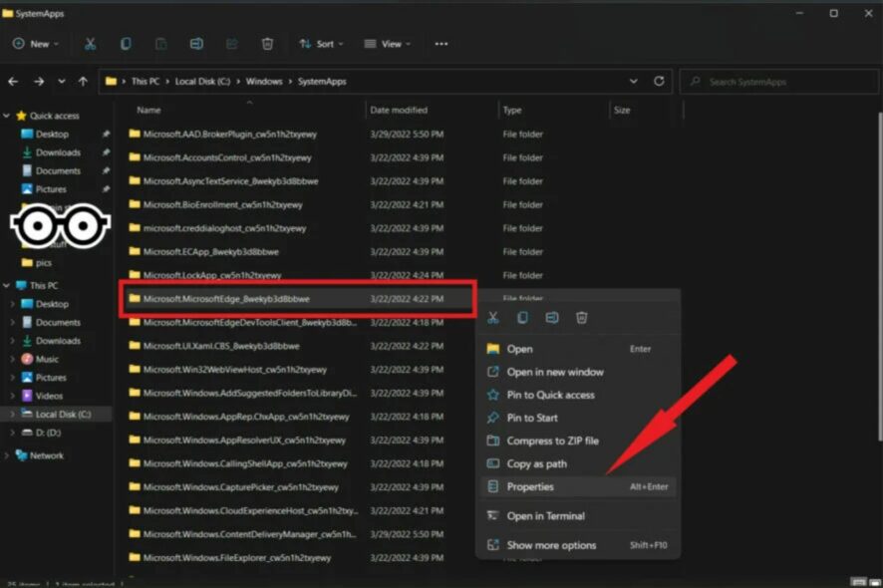Choose Compress to ZIP file
This screenshot has height=588, width=883.
point(578,441)
